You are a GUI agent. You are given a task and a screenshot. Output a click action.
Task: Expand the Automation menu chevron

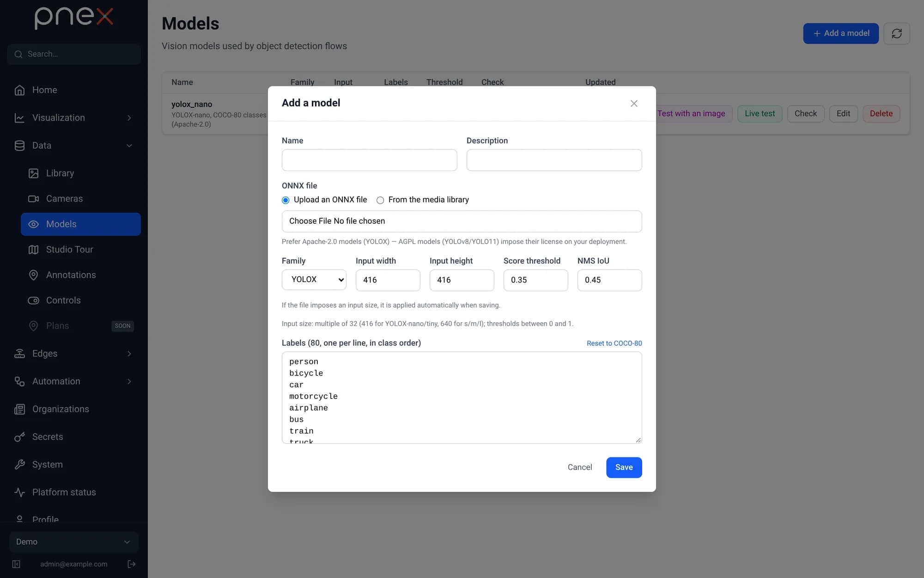[129, 381]
